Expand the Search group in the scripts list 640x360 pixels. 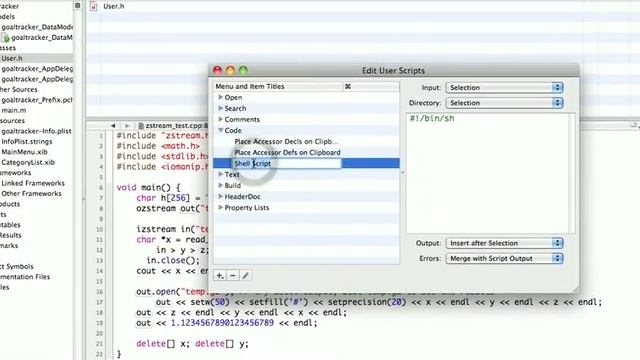220,108
